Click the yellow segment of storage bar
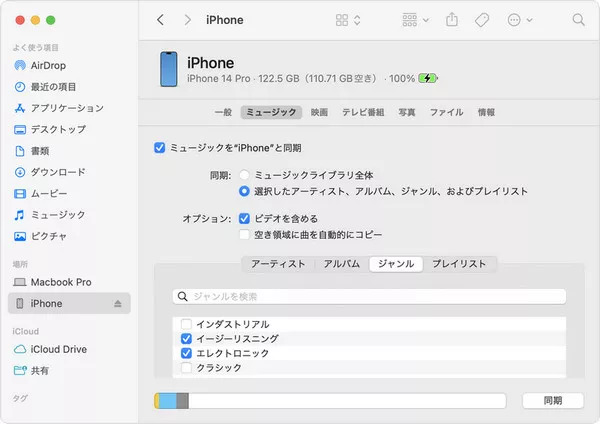 (x=157, y=401)
